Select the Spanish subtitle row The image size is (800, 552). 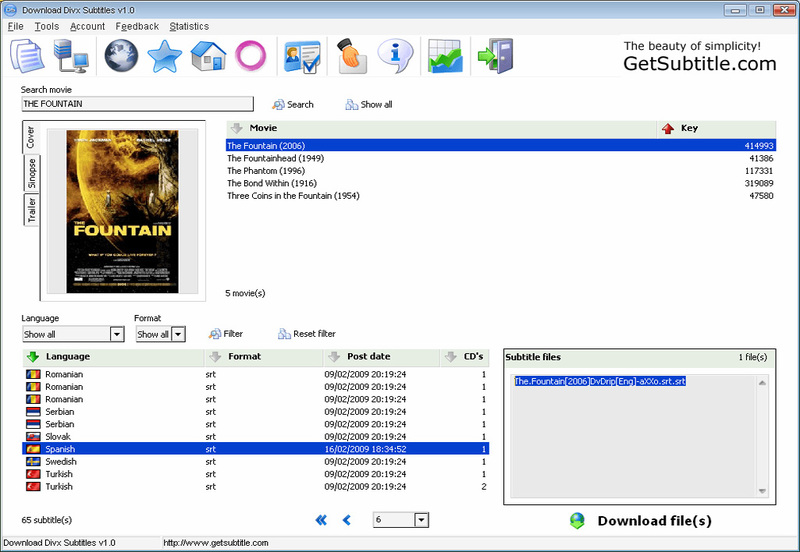(x=256, y=449)
